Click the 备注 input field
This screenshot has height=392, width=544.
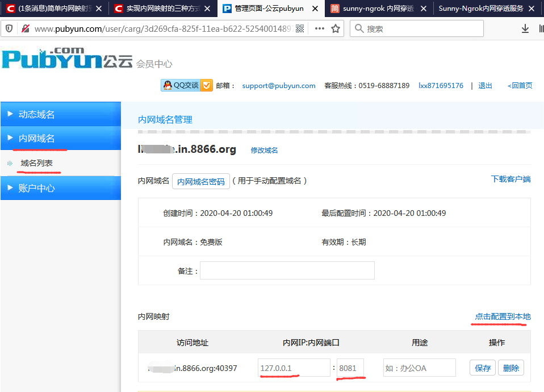pyautogui.click(x=287, y=270)
